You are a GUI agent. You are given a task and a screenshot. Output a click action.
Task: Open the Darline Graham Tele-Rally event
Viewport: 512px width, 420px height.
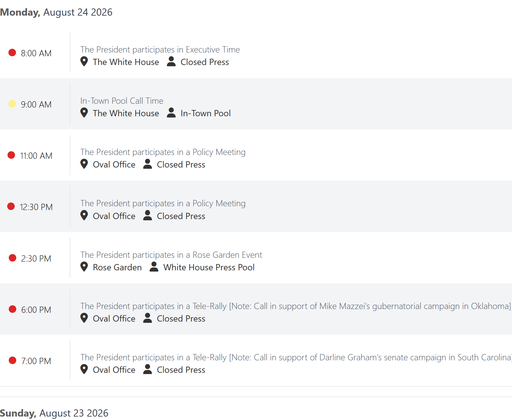click(x=296, y=357)
